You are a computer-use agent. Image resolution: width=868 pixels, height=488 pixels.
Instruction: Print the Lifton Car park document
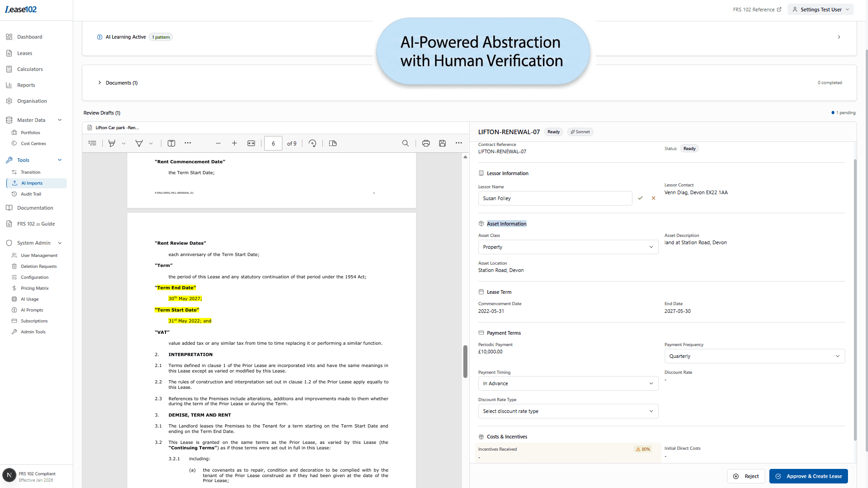coord(426,143)
